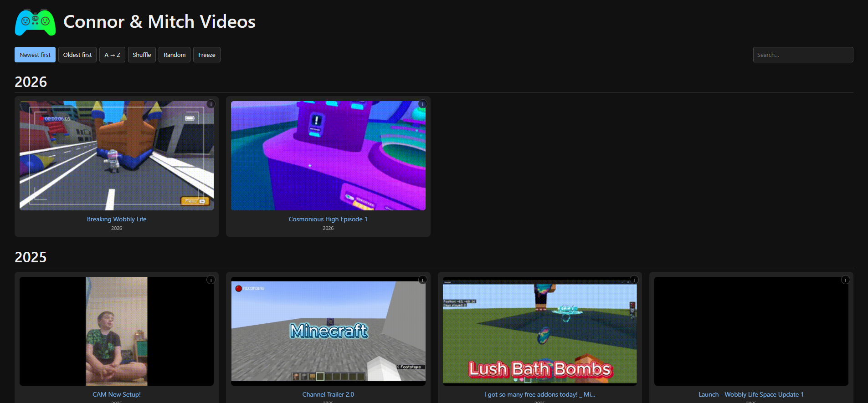
Task: Click the CAM New Setup! title link
Action: [x=117, y=394]
